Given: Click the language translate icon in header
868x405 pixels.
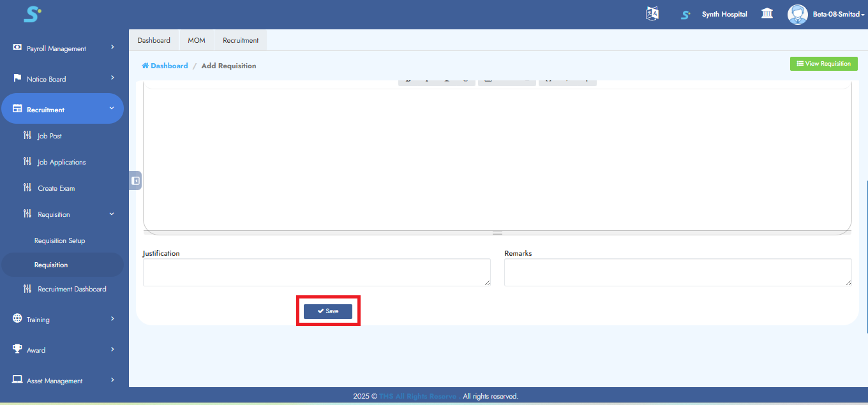Looking at the screenshot, I should click(652, 14).
